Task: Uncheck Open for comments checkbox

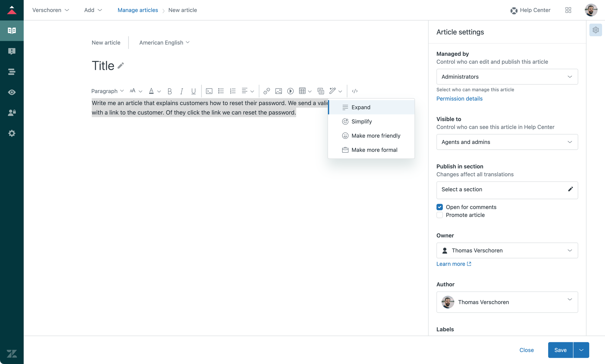Action: tap(440, 207)
